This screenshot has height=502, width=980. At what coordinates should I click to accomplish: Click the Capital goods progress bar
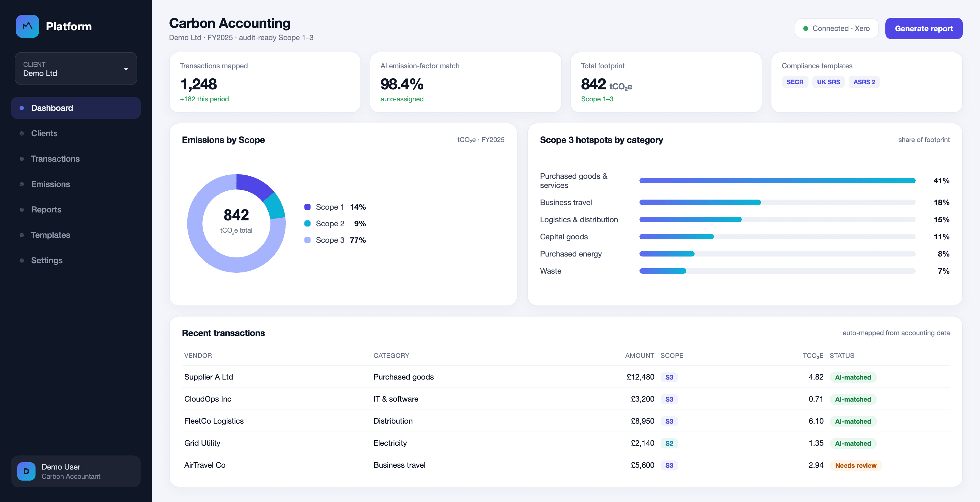point(777,237)
